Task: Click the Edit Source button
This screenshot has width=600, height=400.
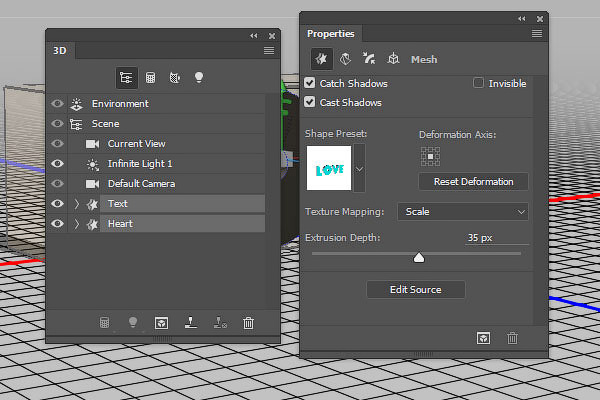Action: point(416,290)
